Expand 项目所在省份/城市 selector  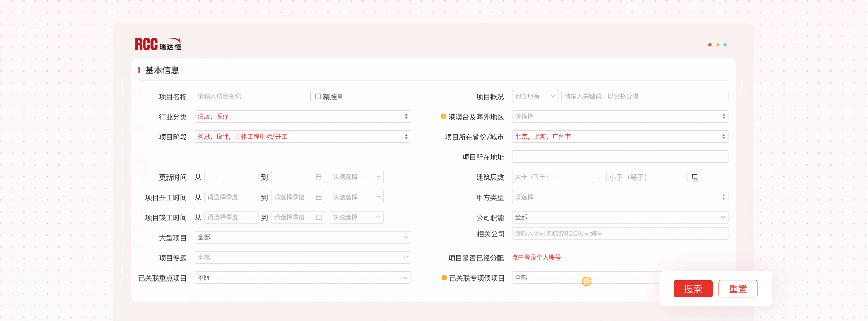[620, 137]
